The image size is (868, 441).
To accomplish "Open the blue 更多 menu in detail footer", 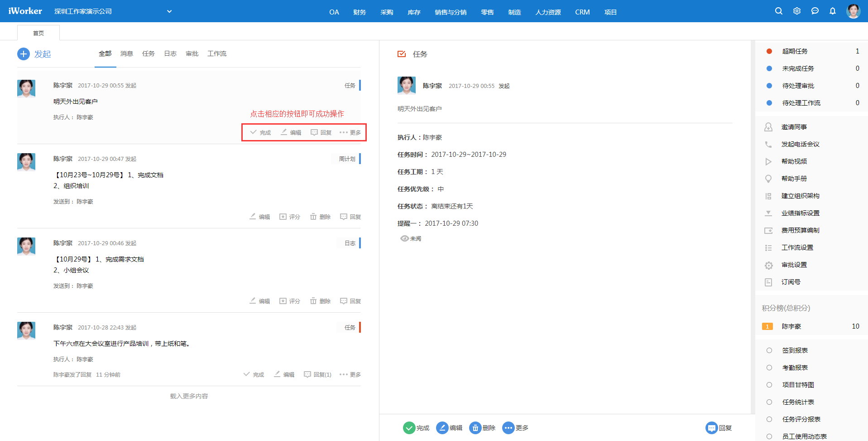I will (508, 428).
